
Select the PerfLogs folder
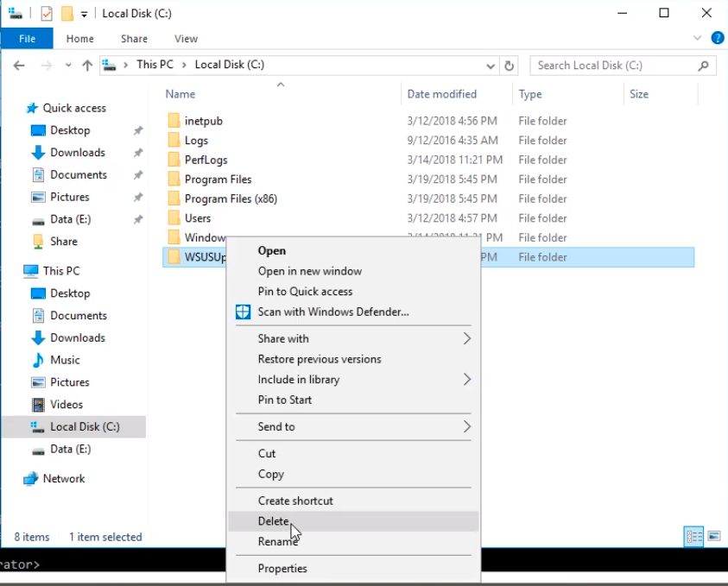click(206, 160)
